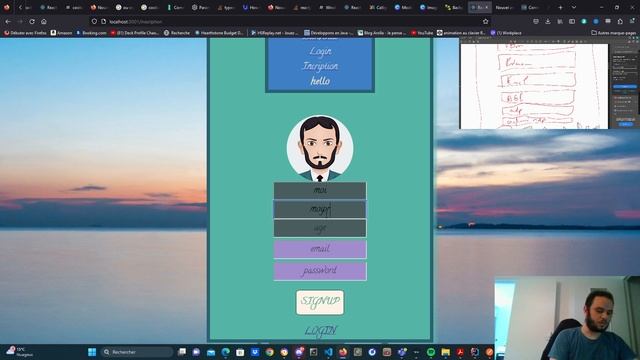The image size is (640, 360).
Task: Open the Workplace bookmark
Action: click(x=506, y=33)
